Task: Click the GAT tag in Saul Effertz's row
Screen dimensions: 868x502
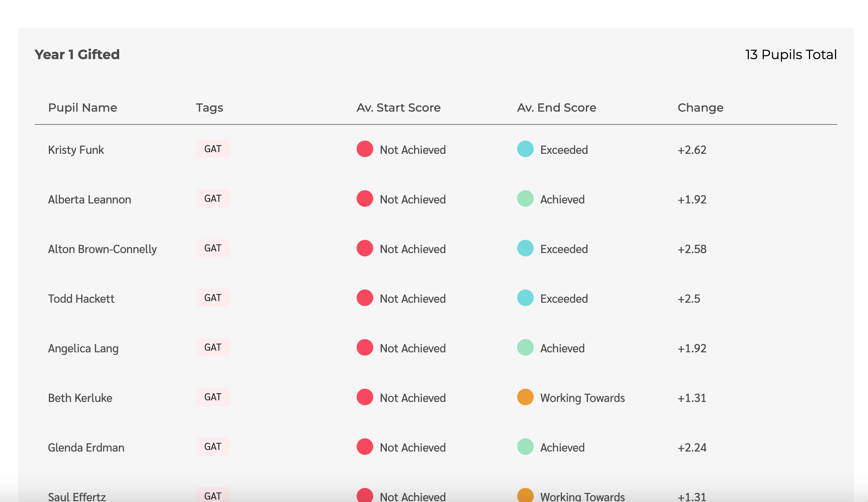Action: pos(213,495)
